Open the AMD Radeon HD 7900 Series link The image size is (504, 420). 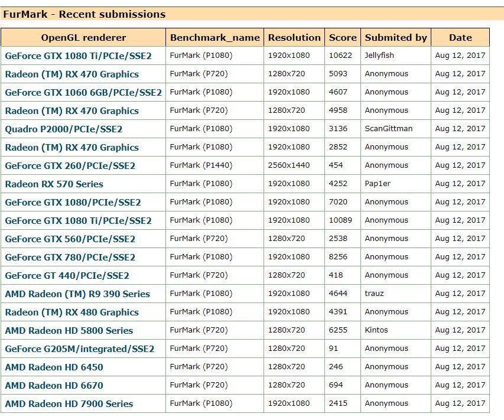69,404
